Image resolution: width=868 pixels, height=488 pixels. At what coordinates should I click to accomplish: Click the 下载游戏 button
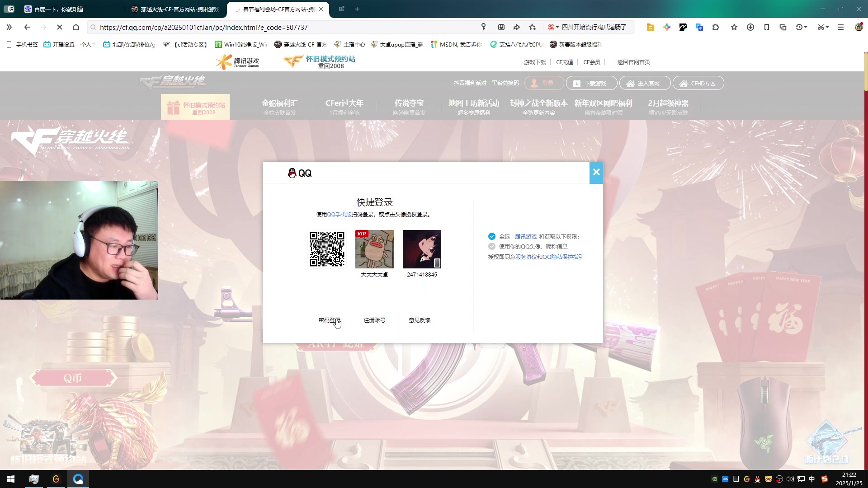[591, 83]
